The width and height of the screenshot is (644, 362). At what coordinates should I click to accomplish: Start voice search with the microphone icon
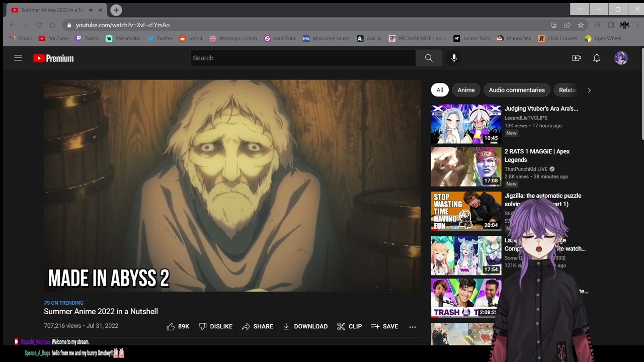pos(454,58)
